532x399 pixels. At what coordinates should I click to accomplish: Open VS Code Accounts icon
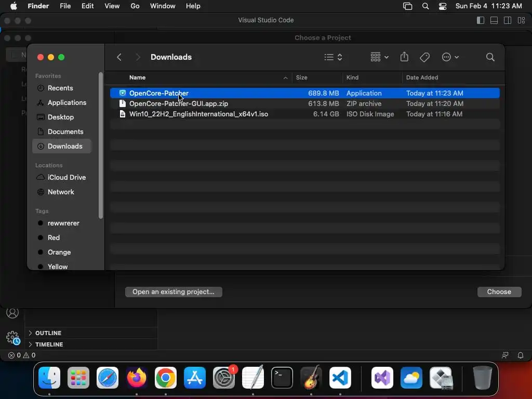click(x=12, y=313)
